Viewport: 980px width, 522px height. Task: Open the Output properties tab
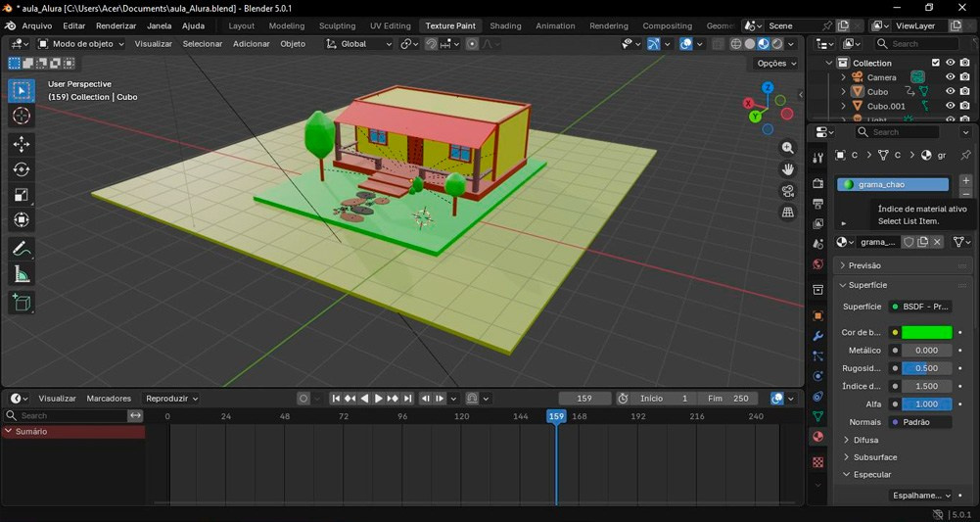coord(818,203)
